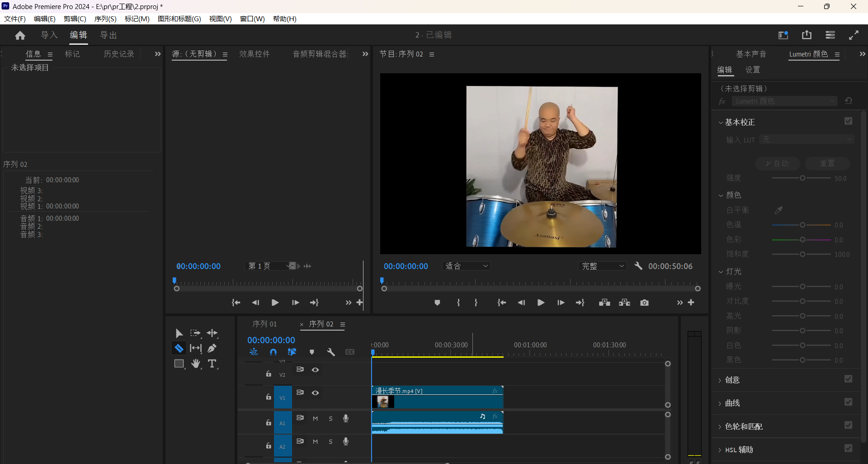Screen dimensions: 868x464
Task: Open timeline display settings wrench
Action: point(331,352)
